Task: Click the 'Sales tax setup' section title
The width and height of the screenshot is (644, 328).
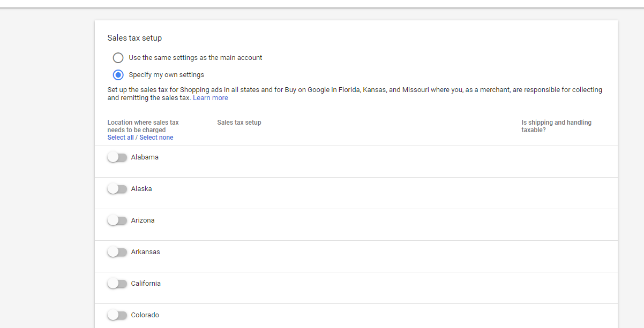Action: tap(134, 38)
